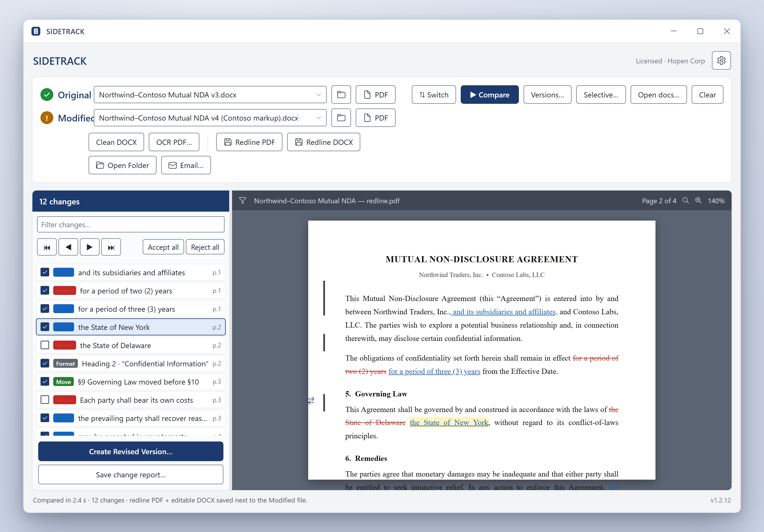Reject all changes

tap(205, 247)
